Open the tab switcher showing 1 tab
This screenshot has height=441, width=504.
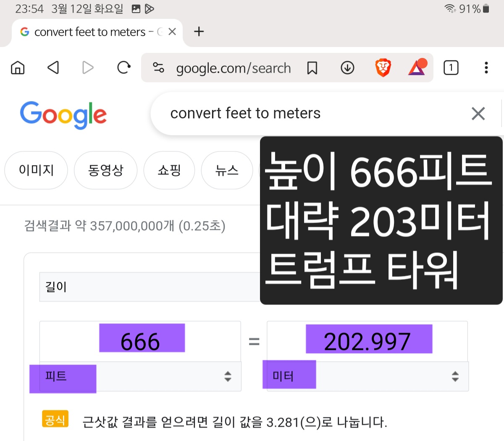(x=451, y=68)
